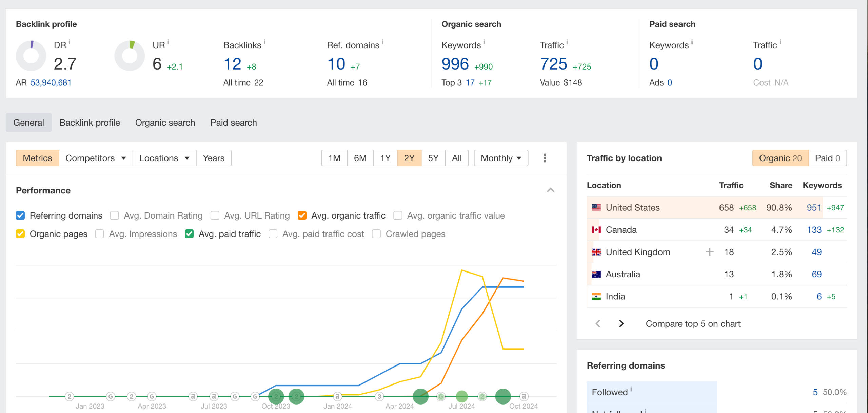Click plus icon next to United Kingdom
The image size is (868, 413).
(x=710, y=252)
